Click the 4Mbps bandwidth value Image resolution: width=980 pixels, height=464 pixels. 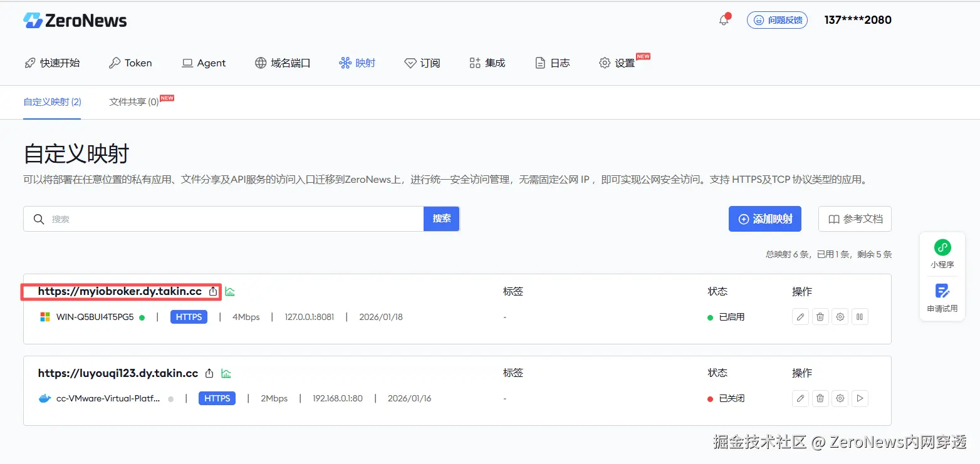pyautogui.click(x=246, y=317)
